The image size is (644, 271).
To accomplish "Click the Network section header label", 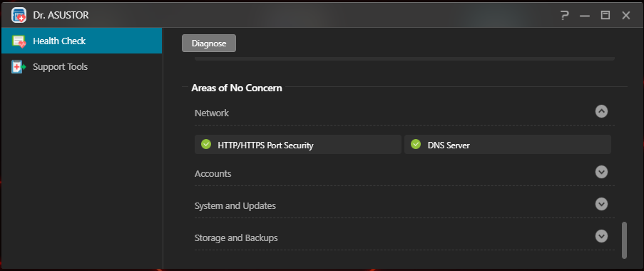I will [x=212, y=113].
